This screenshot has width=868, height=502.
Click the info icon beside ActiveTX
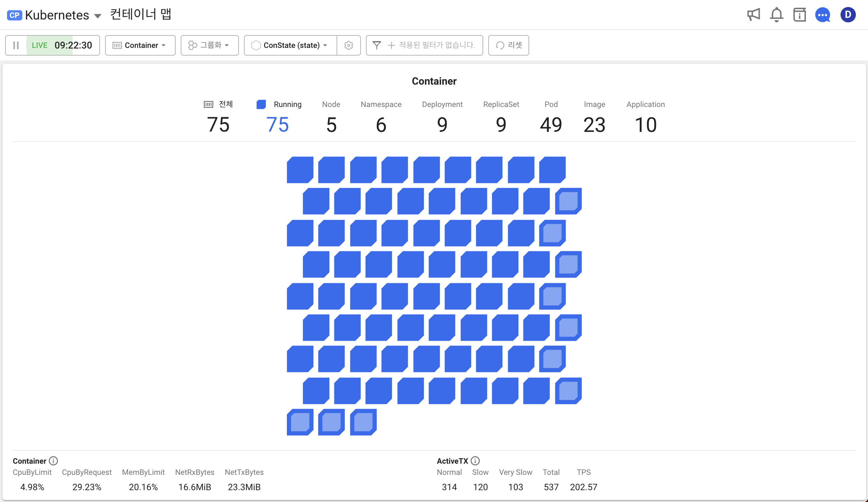coord(475,461)
